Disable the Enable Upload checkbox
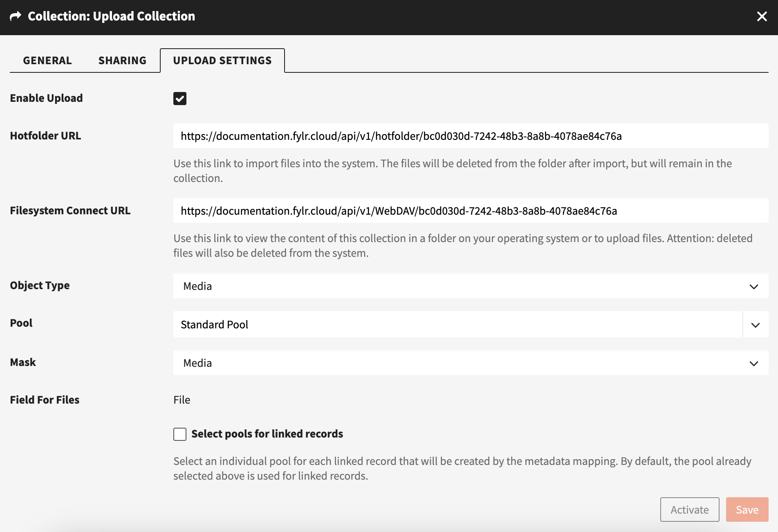The height and width of the screenshot is (532, 778). 180,99
